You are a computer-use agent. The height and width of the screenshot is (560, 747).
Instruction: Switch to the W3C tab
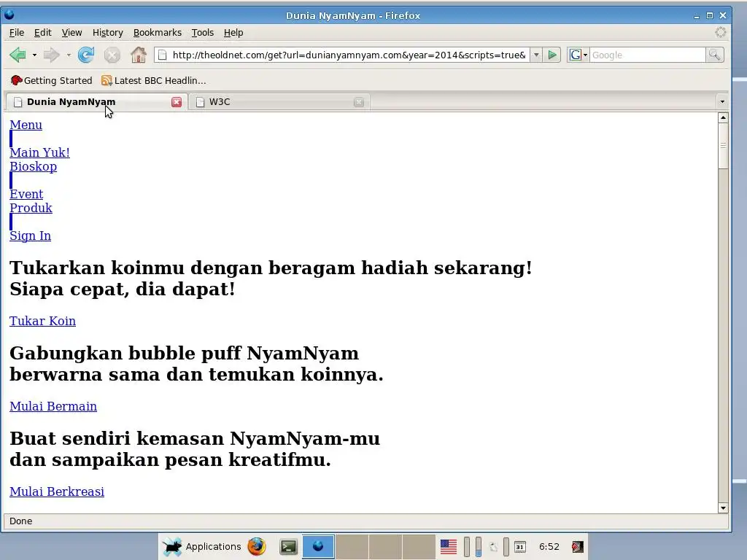click(279, 102)
